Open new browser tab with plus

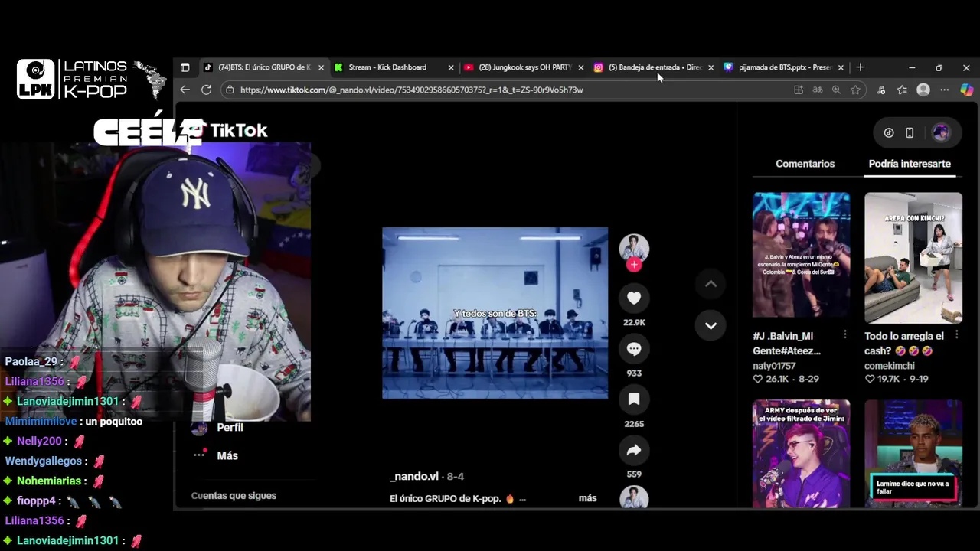(860, 67)
